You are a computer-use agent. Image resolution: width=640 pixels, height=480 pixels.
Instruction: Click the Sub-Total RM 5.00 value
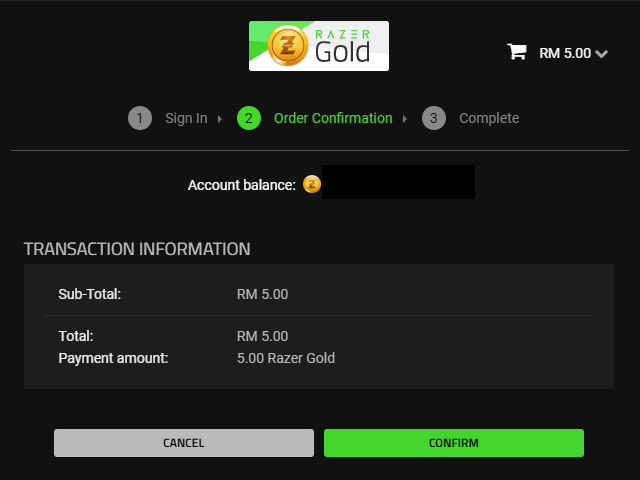262,294
